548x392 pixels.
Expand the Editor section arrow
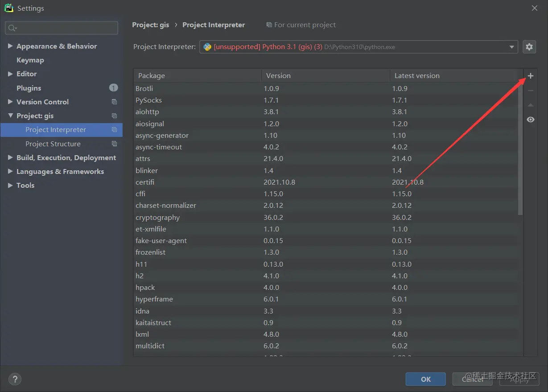(10, 74)
